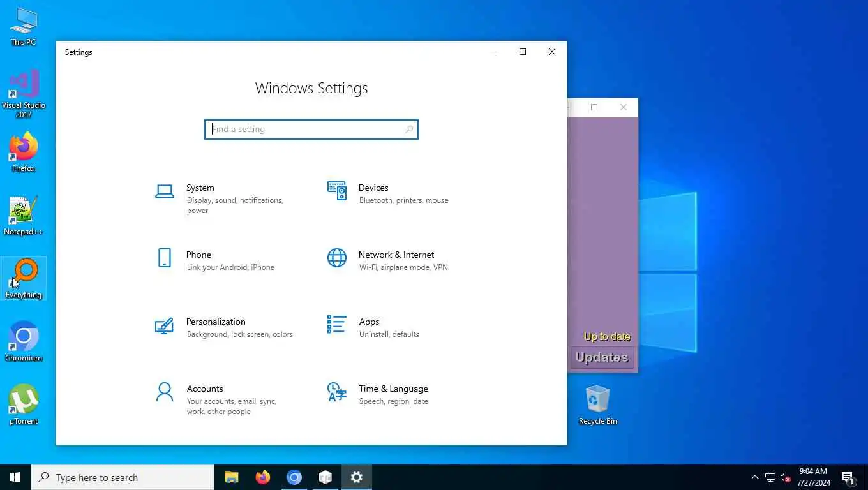Select the Firefox shortcut on the desktop
The image size is (868, 490).
tap(24, 152)
